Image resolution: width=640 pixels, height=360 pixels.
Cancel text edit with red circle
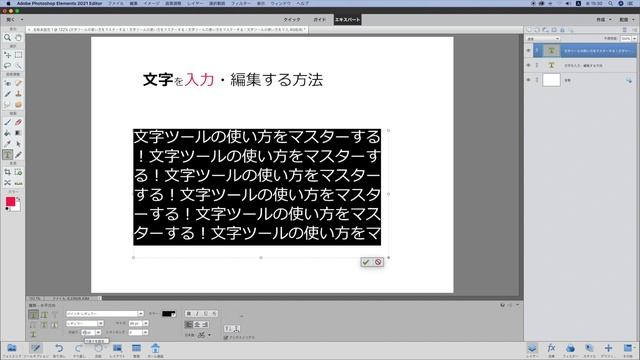[378, 262]
